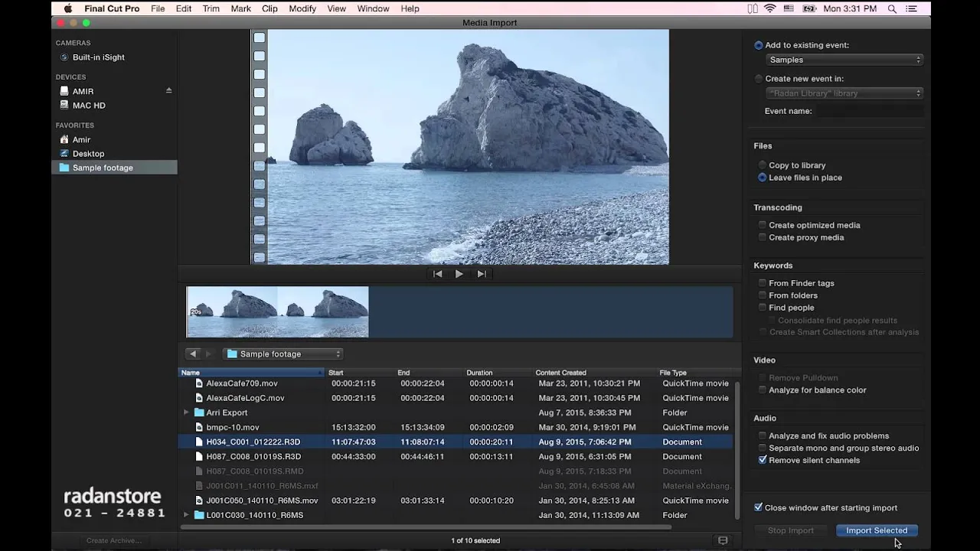Open the Edit menu

(x=184, y=8)
